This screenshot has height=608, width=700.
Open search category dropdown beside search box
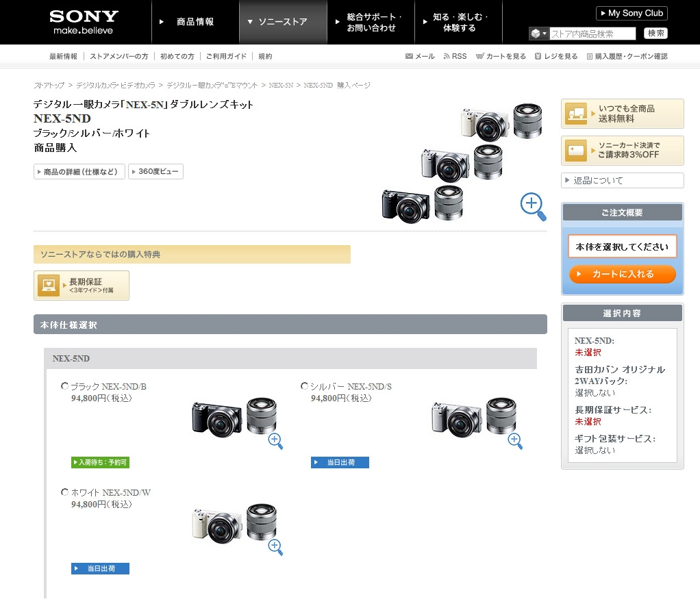(x=539, y=34)
